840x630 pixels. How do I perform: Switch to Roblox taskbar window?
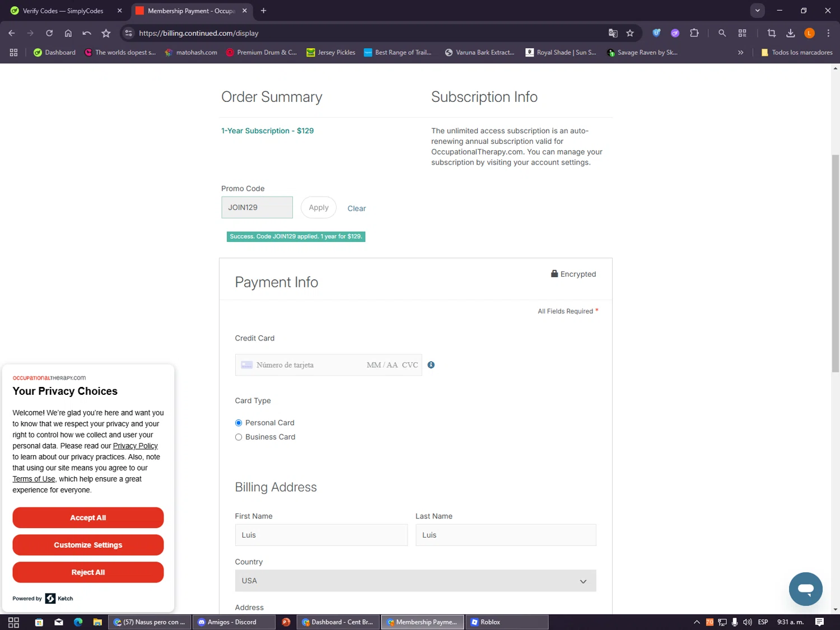pyautogui.click(x=507, y=622)
